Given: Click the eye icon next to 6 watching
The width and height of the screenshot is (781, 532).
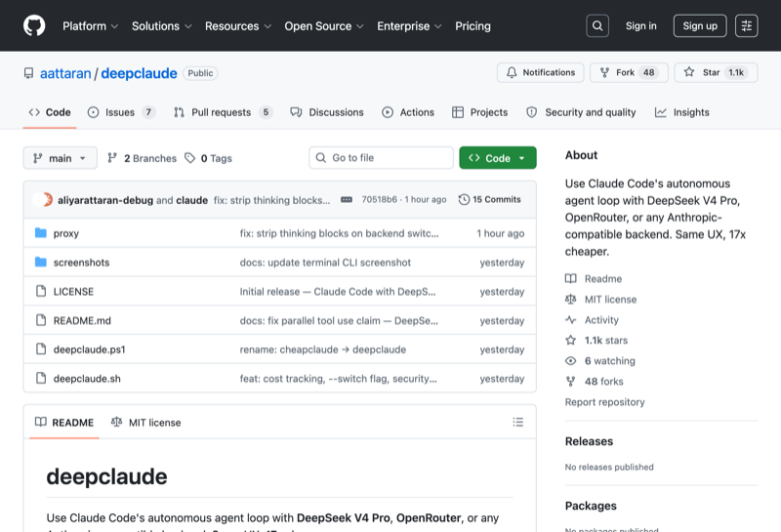Looking at the screenshot, I should (571, 360).
